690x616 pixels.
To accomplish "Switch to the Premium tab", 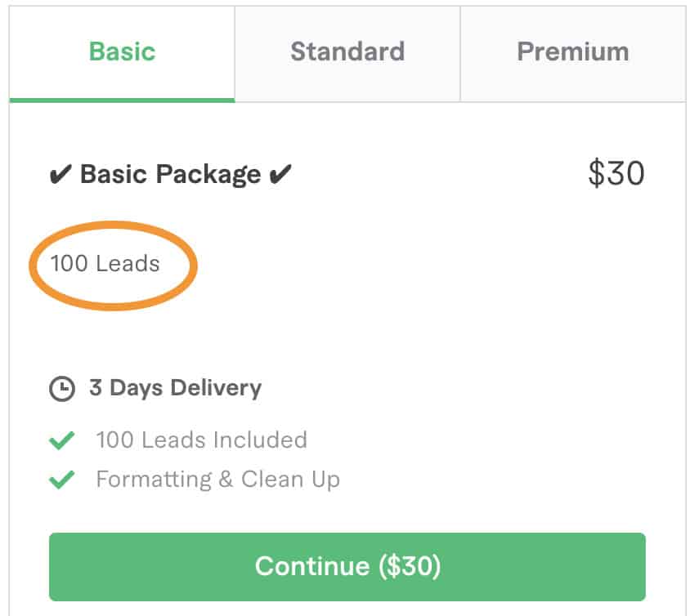I will click(573, 51).
